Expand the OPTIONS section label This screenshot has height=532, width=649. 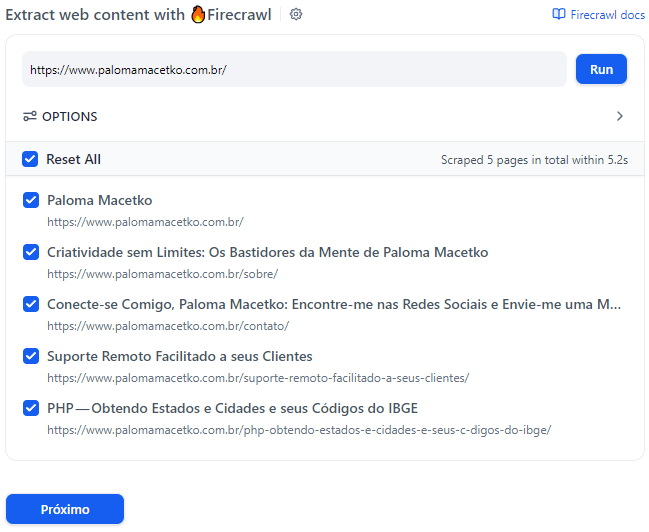tap(70, 117)
